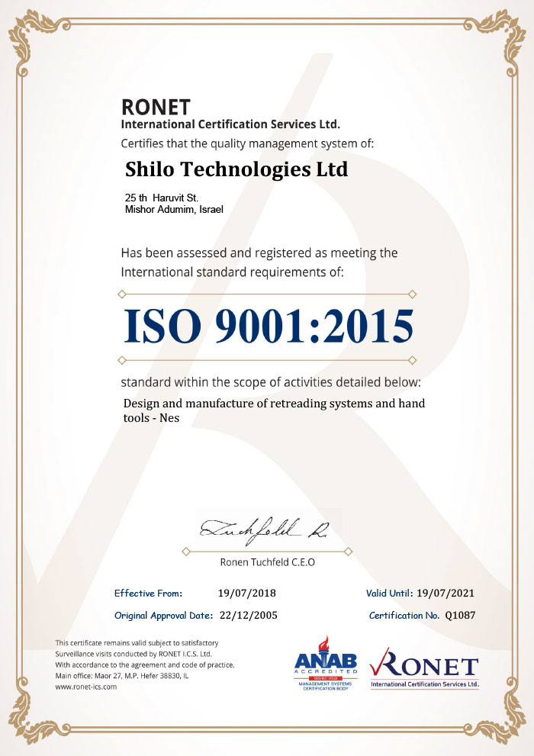Click 'With accordance to the agreement' line
This screenshot has height=756, width=534.
[x=145, y=665]
